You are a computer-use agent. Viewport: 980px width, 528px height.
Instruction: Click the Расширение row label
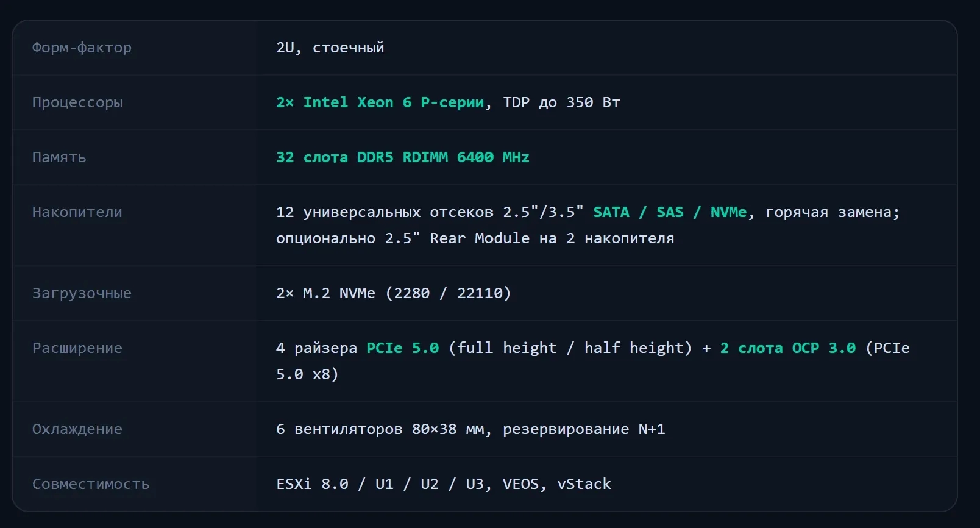point(77,348)
